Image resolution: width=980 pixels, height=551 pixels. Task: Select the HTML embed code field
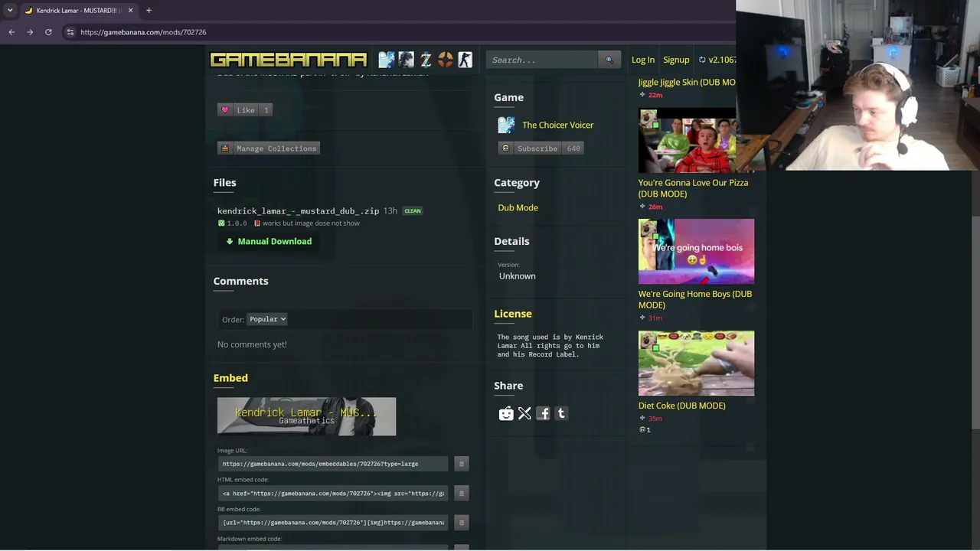pos(333,494)
